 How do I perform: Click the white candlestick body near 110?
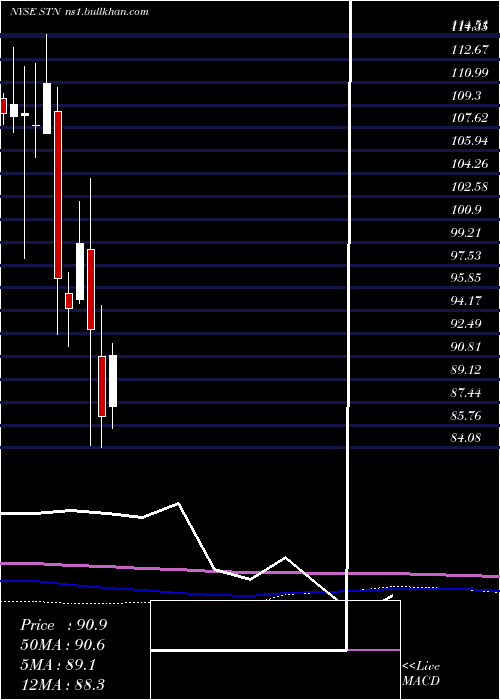(47, 108)
